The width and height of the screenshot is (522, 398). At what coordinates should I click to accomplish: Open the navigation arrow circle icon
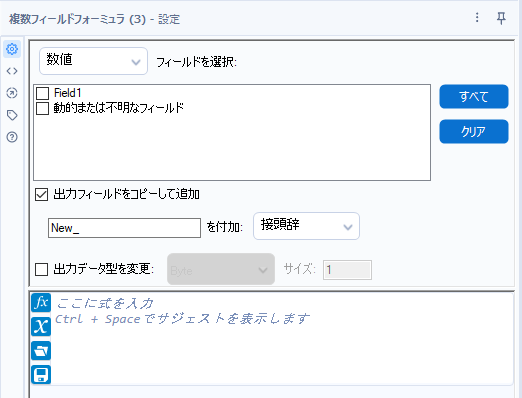click(12, 93)
